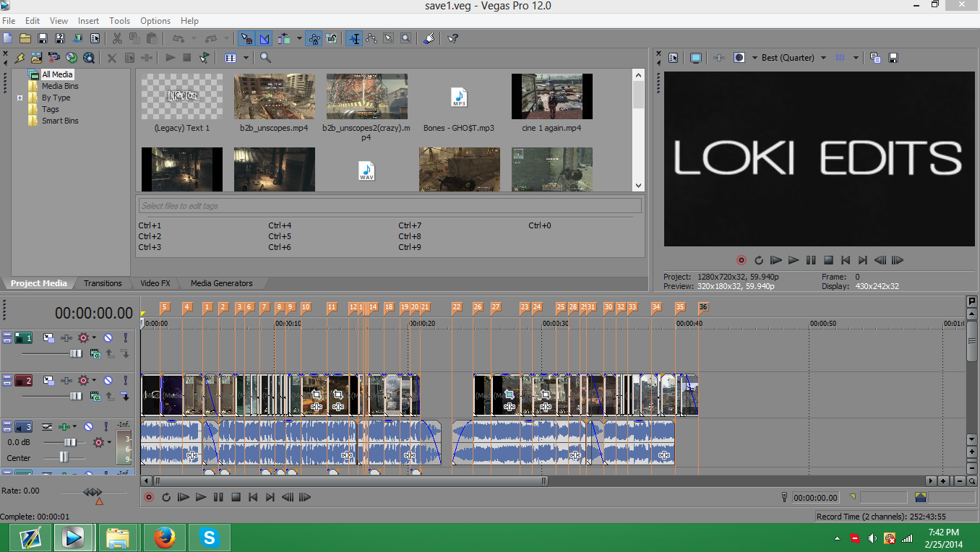
Task: Open the Overlays grid dropdown arrow
Action: coord(856,58)
